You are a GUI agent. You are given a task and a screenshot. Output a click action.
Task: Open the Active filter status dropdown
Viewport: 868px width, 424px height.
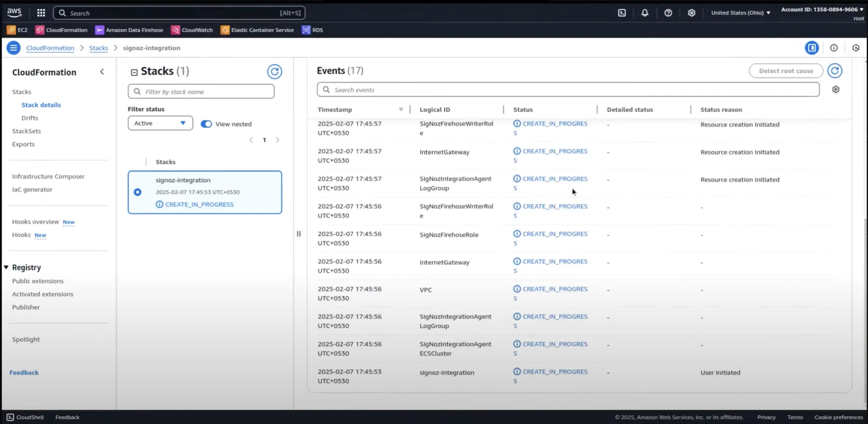pyautogui.click(x=160, y=123)
